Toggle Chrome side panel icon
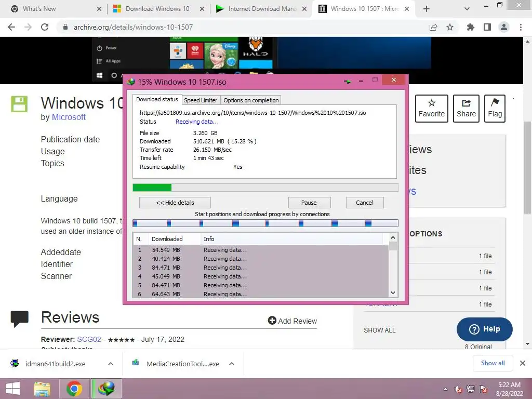Image resolution: width=532 pixels, height=399 pixels. 487,27
